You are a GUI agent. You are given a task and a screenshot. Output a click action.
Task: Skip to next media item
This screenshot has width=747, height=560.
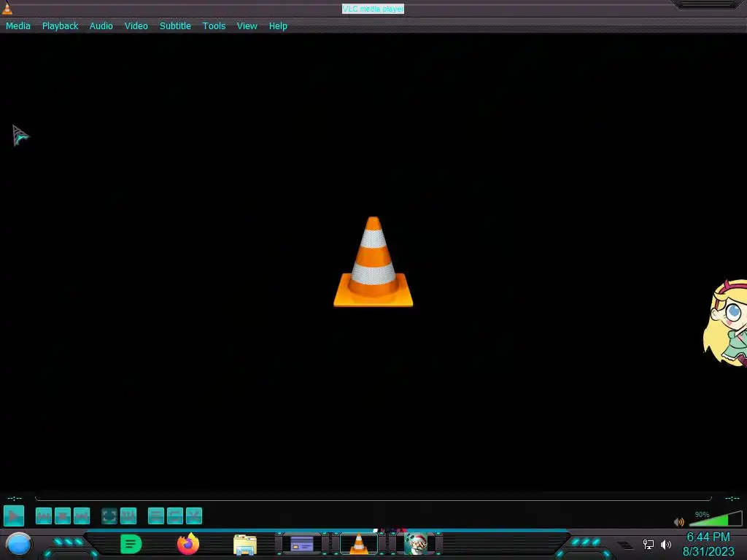click(82, 516)
